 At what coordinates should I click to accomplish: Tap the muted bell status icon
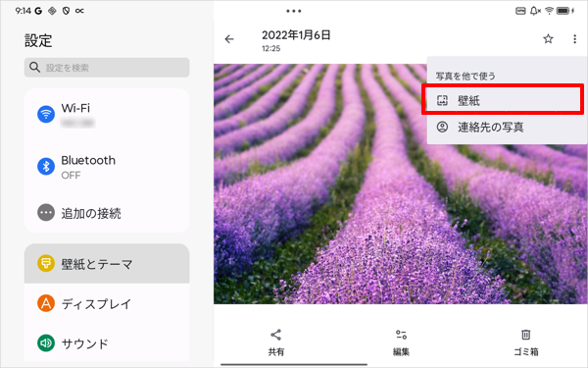coord(535,11)
